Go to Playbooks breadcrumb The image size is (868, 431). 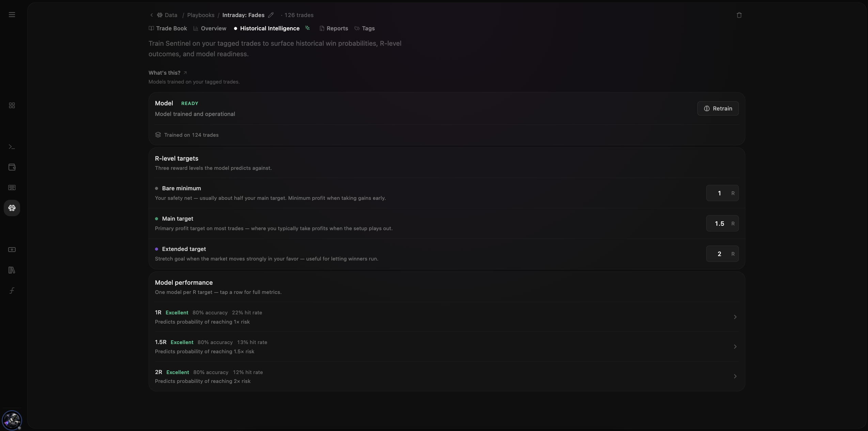tap(201, 15)
